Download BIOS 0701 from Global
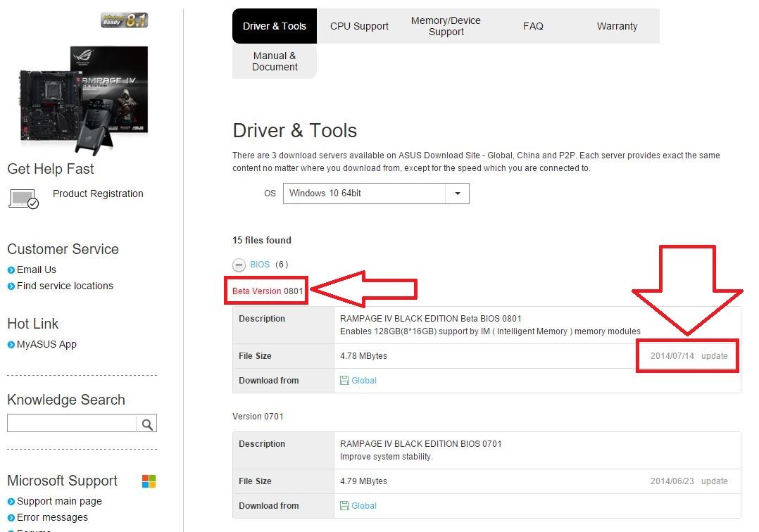Screen dimensions: 759x532 363,506
